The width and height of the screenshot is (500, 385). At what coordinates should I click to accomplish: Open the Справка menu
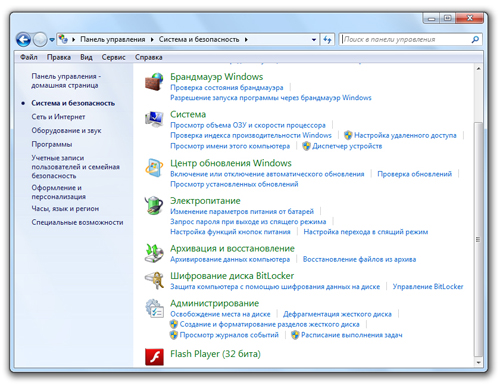pos(149,57)
